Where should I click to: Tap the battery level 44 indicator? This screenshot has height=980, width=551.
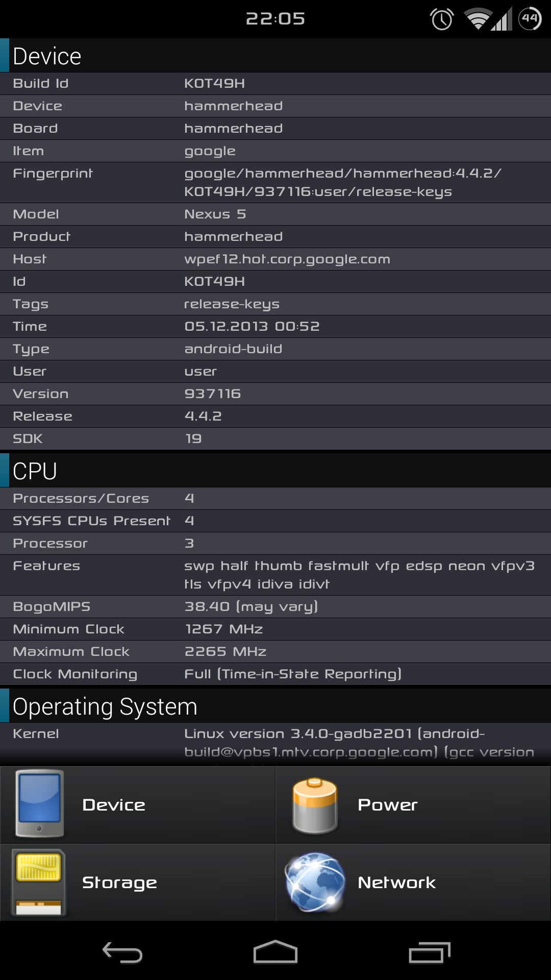(530, 19)
